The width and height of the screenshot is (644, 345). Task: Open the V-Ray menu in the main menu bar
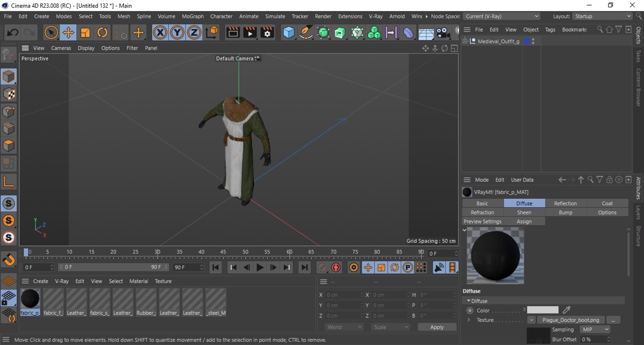(x=375, y=16)
